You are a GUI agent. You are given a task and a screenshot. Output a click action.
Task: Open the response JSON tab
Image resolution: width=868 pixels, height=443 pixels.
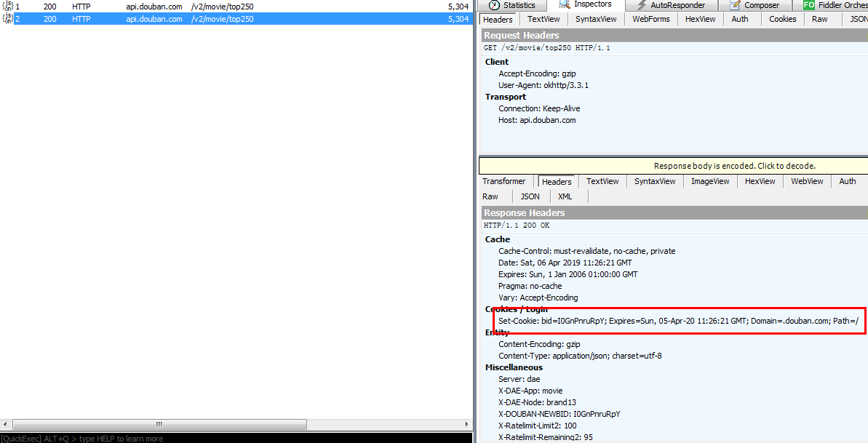click(x=530, y=196)
